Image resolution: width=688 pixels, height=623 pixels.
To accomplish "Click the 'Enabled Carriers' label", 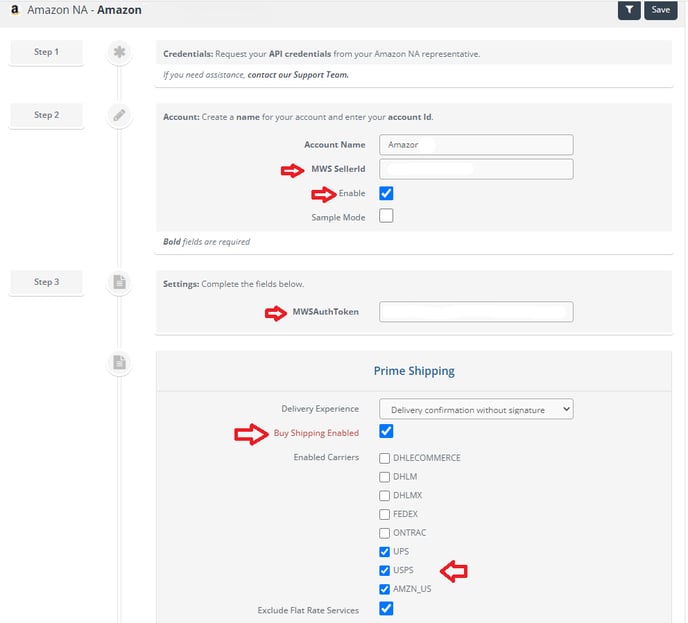I will click(x=326, y=457).
